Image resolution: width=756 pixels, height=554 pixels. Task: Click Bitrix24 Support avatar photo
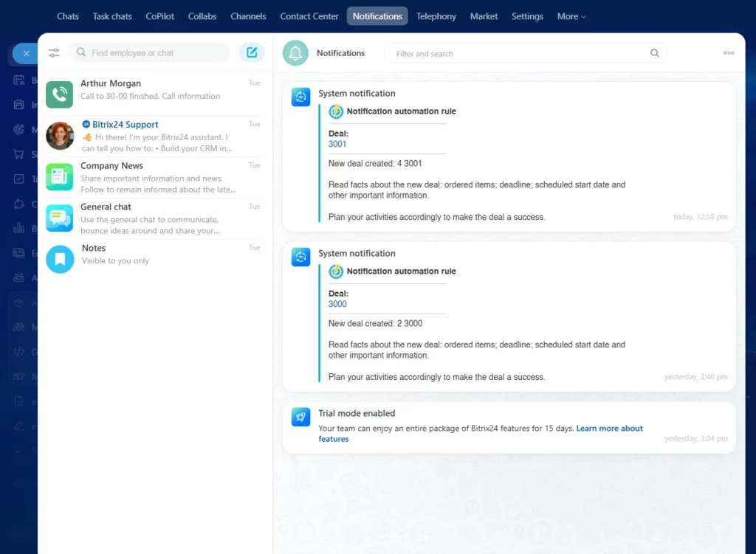(60, 136)
